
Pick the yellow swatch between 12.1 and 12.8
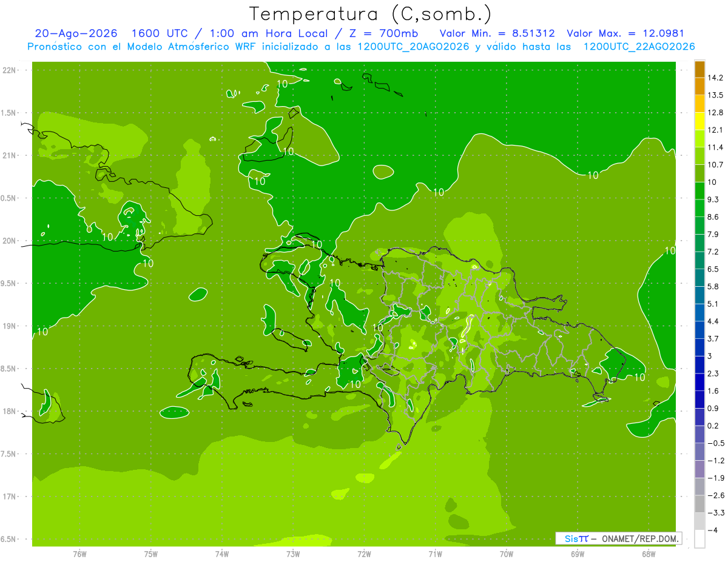(x=699, y=121)
